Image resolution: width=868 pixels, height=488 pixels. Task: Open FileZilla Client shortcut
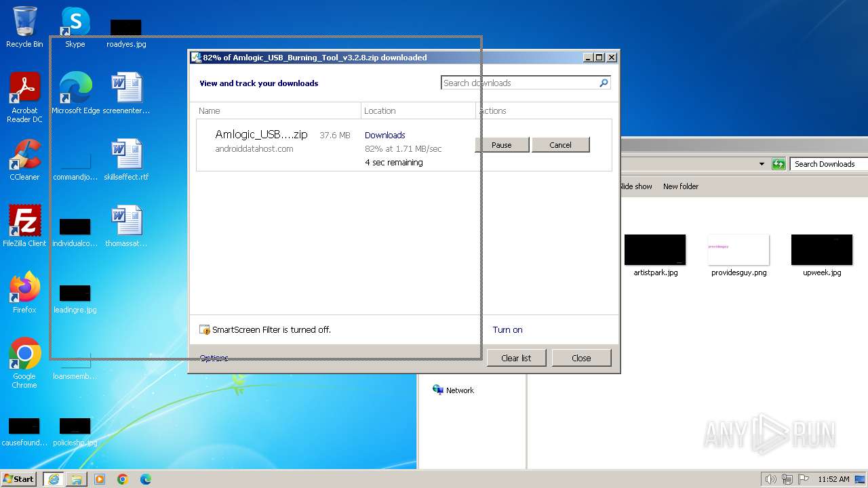click(x=24, y=226)
